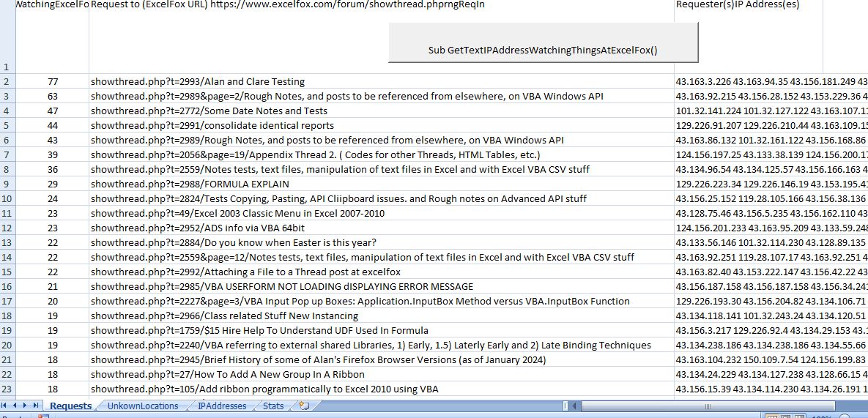Select the 'Request to (ExcelFox URL)' header cell

[382, 37]
